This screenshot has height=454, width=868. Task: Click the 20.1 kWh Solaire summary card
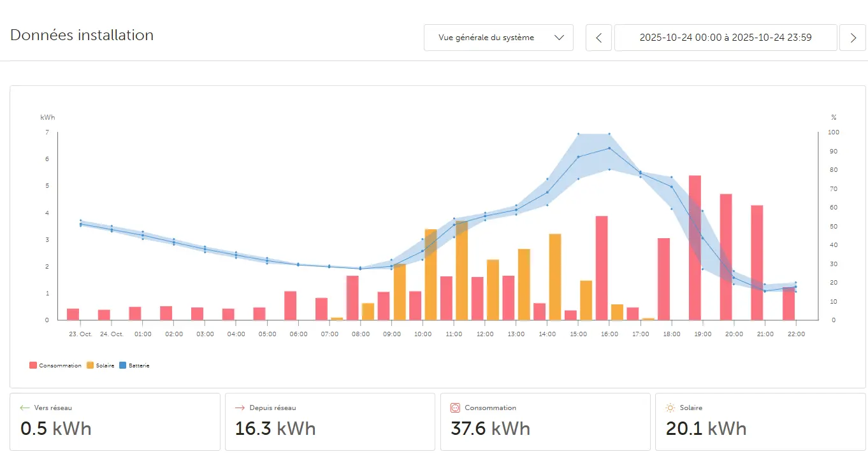[x=758, y=422]
